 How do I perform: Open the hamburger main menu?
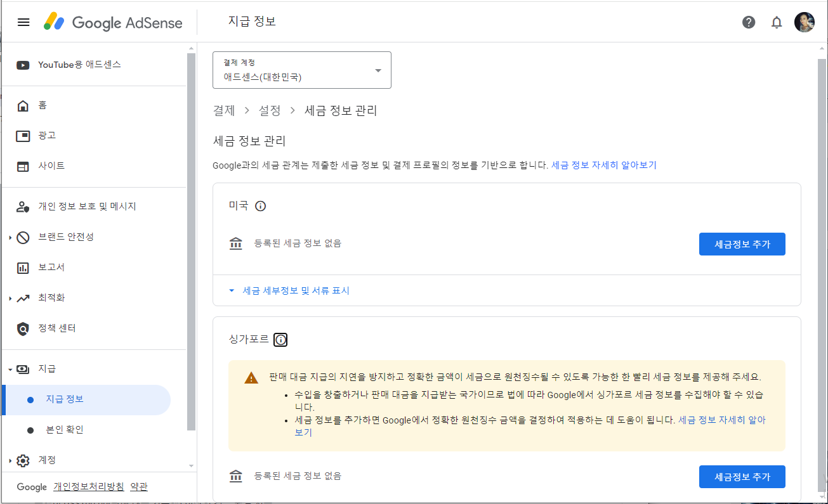[23, 22]
